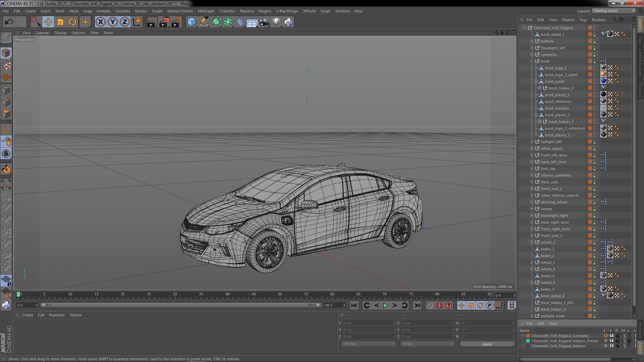Expand the steering_wheel object
This screenshot has width=644, height=362.
pos(532,202)
